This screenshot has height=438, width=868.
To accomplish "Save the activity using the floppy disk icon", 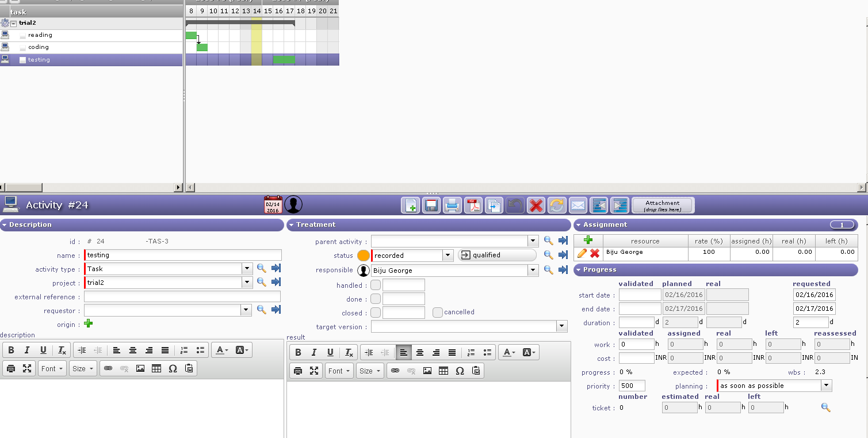I will pyautogui.click(x=431, y=205).
